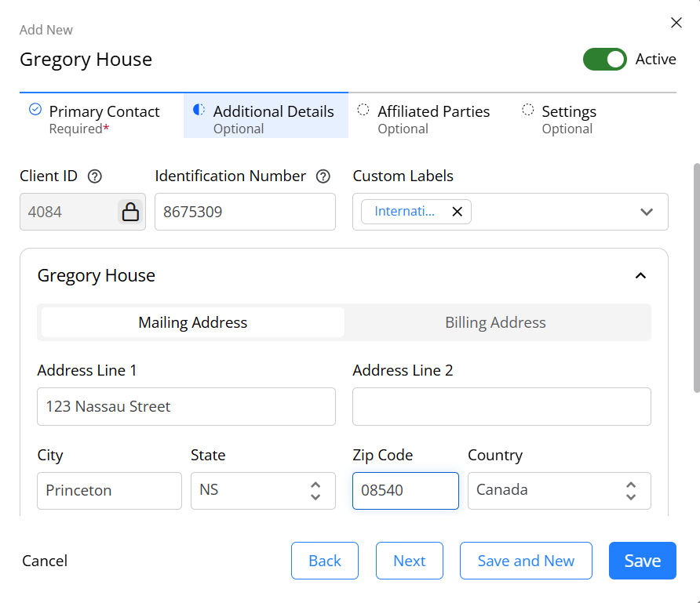Close the Add New dialog
Image resolution: width=700 pixels, height=603 pixels.
[676, 23]
